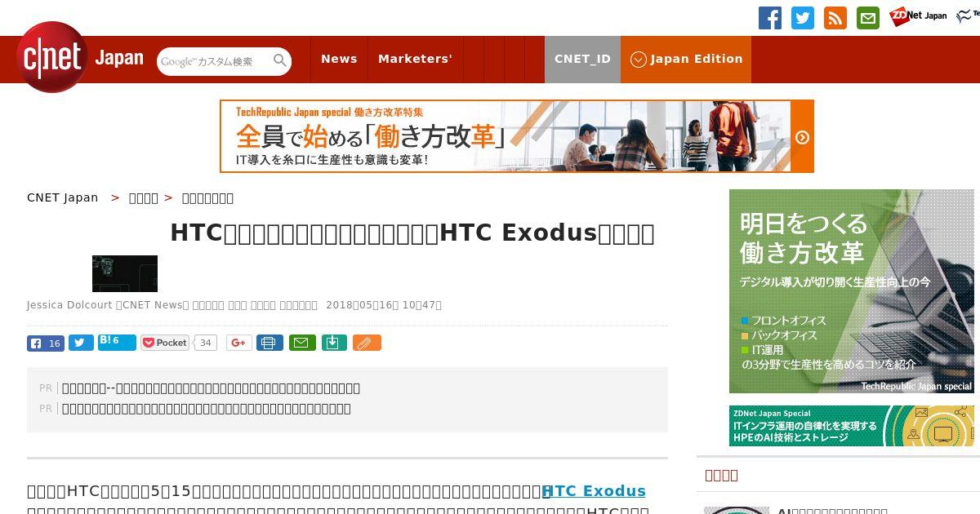
Task: Click the green newsletter mail icon in top bar
Action: [868, 18]
